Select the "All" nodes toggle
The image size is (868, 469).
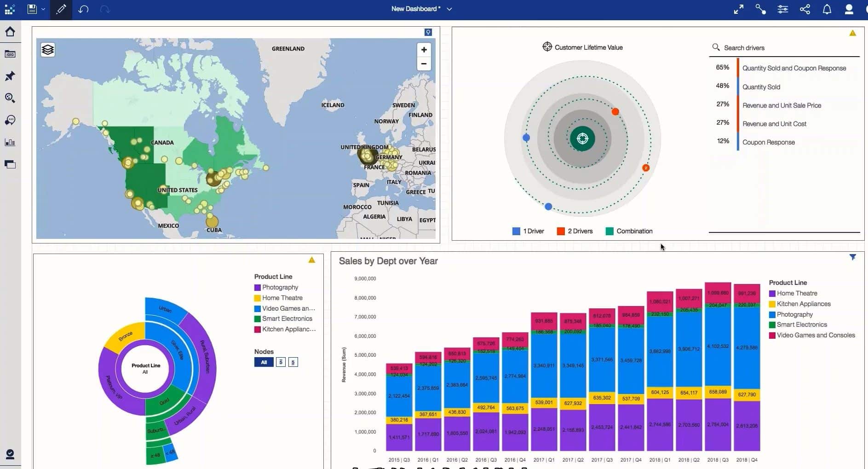(x=264, y=362)
